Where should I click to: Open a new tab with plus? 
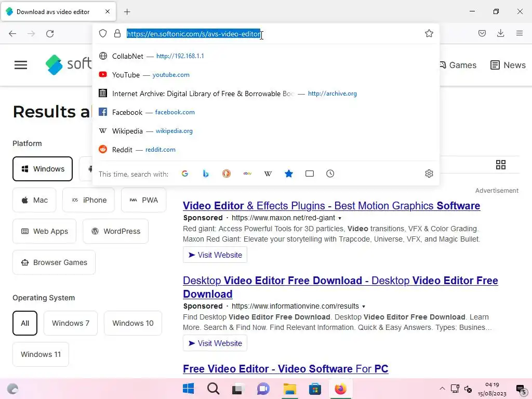tap(127, 12)
